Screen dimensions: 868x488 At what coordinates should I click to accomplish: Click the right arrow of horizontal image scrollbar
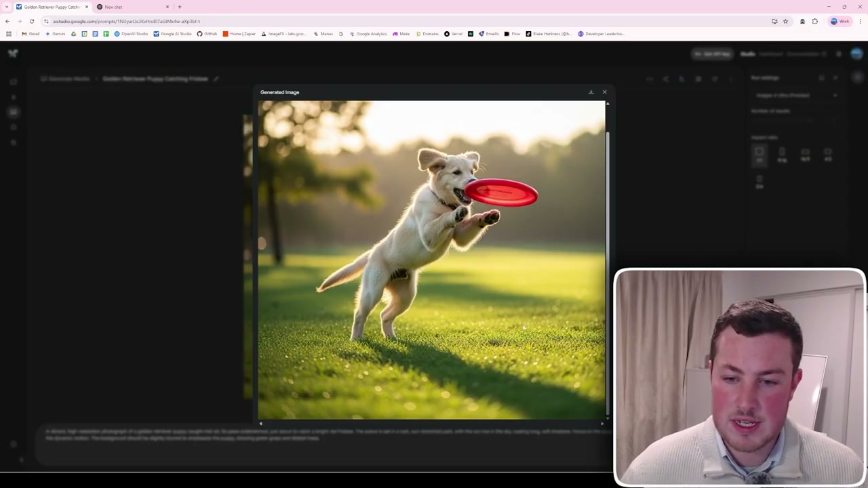click(x=602, y=424)
